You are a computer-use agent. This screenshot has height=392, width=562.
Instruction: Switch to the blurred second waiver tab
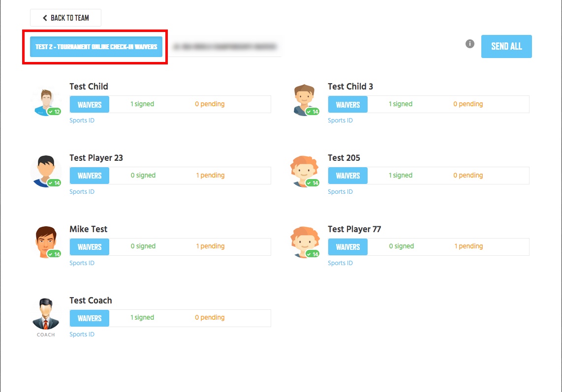(x=225, y=47)
